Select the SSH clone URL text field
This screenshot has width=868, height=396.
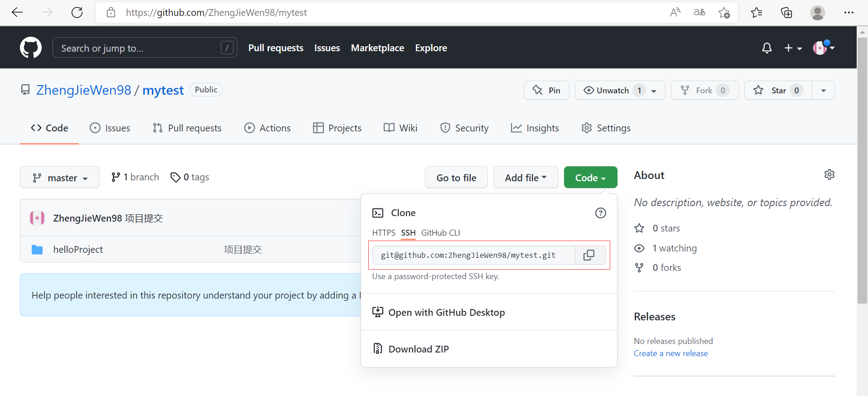(x=473, y=255)
